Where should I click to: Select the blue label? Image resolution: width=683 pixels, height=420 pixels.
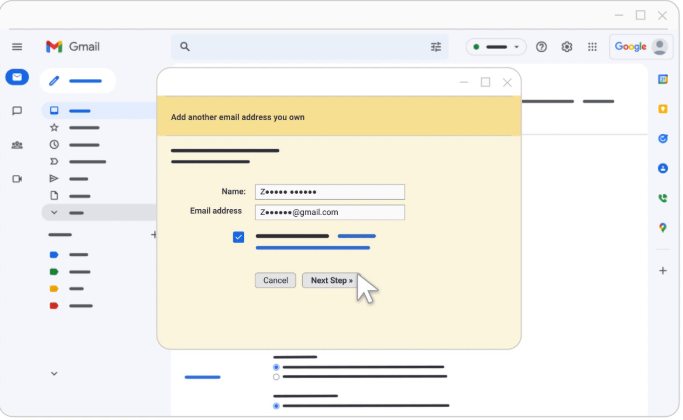[54, 254]
